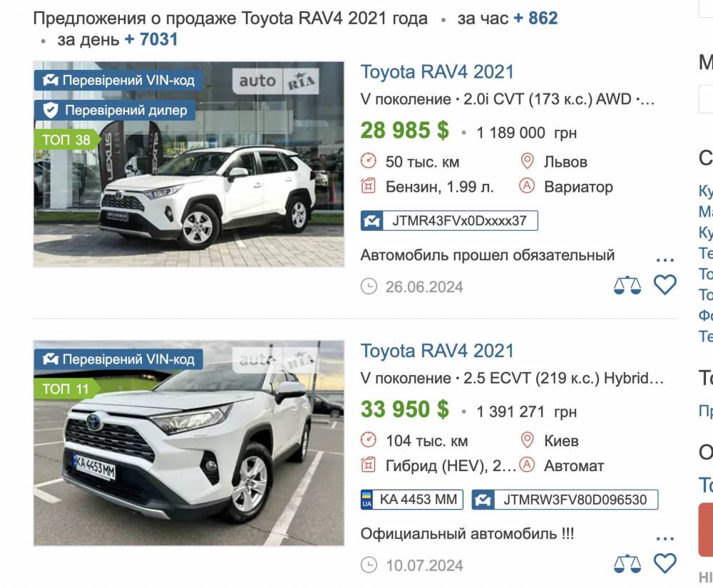Viewport: 713px width, 588px height.
Task: Click the Перевірений VIN-код badge on first photo
Action: 118,81
